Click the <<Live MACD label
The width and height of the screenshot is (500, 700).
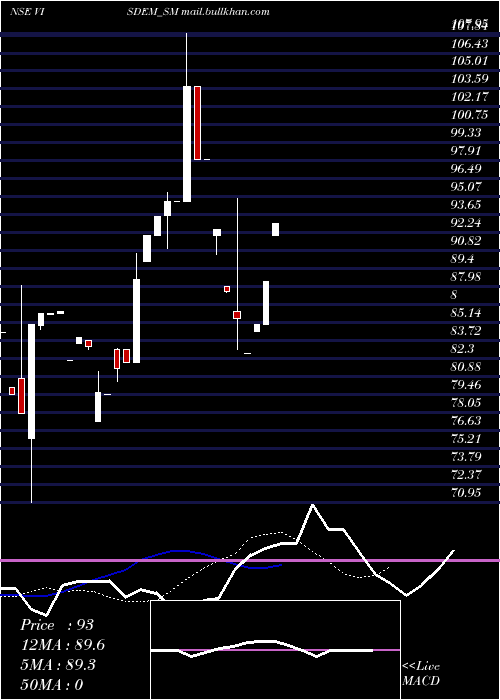pos(421,673)
